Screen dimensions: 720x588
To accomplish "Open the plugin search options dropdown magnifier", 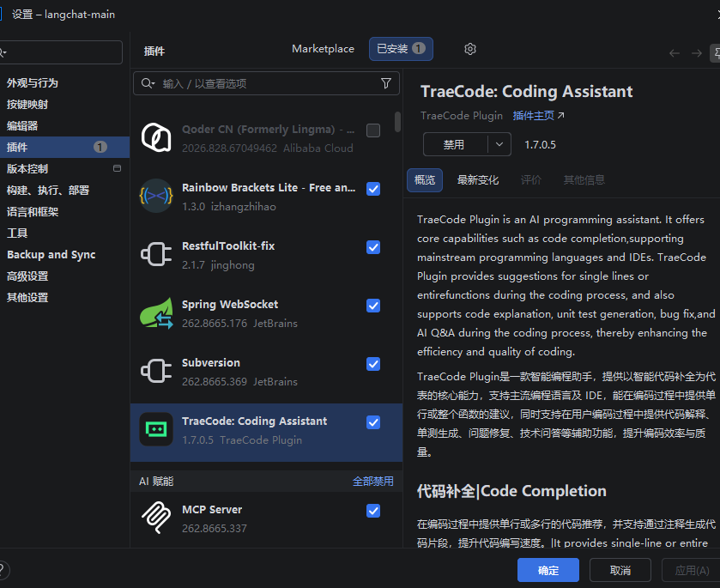I will click(148, 83).
